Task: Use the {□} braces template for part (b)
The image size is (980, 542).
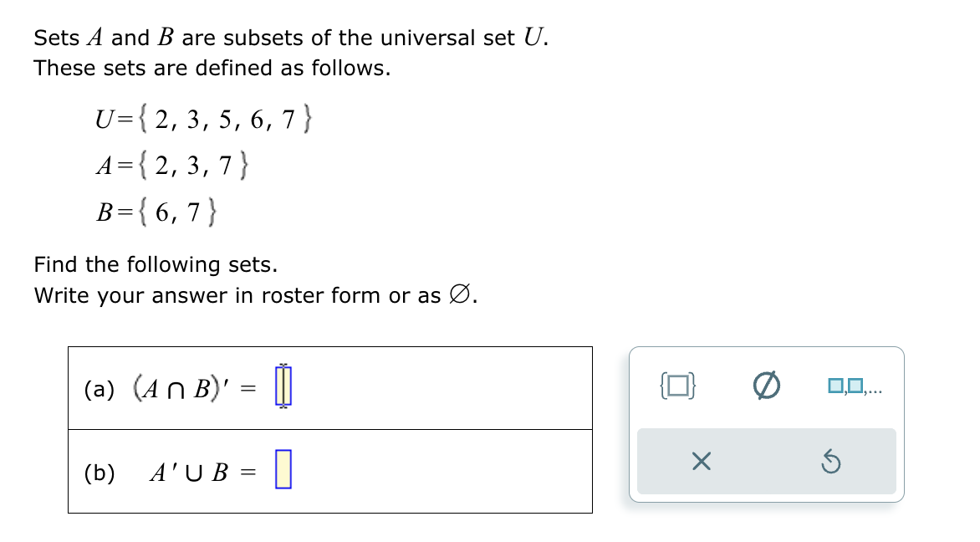Action: [x=677, y=385]
